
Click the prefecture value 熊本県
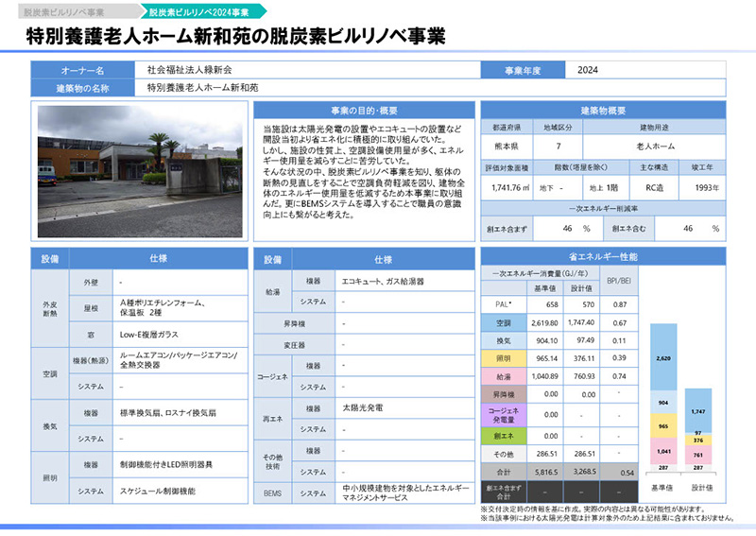click(507, 147)
